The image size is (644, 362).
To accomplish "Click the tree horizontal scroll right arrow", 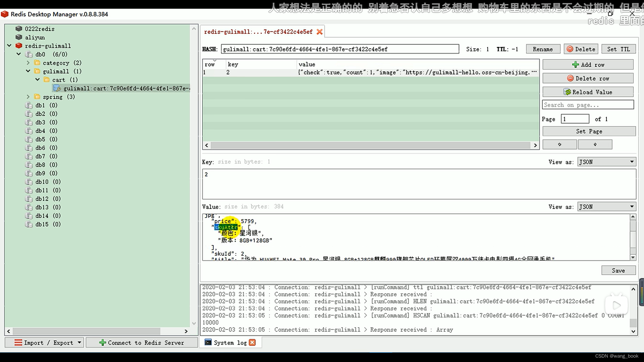I will pos(186,331).
